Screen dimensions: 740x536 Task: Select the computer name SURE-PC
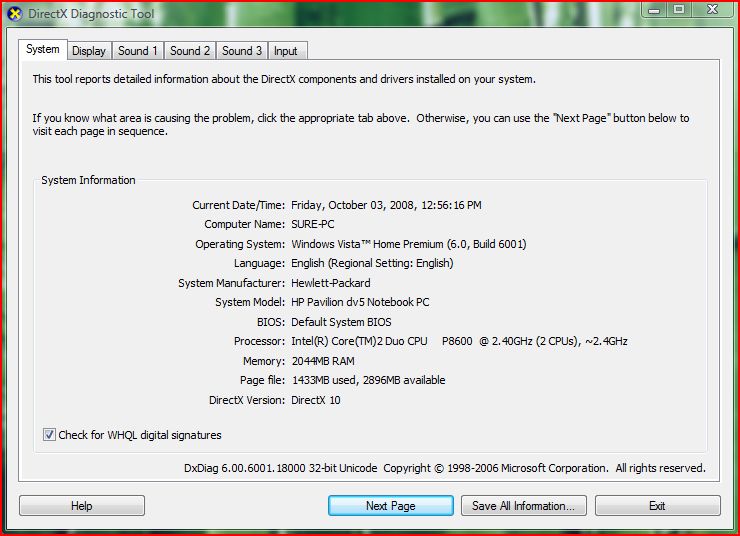(312, 224)
